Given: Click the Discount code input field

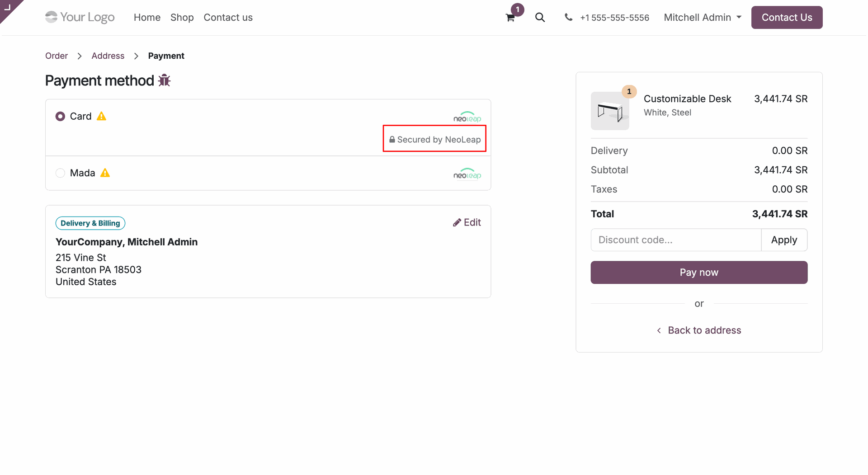Looking at the screenshot, I should (676, 240).
